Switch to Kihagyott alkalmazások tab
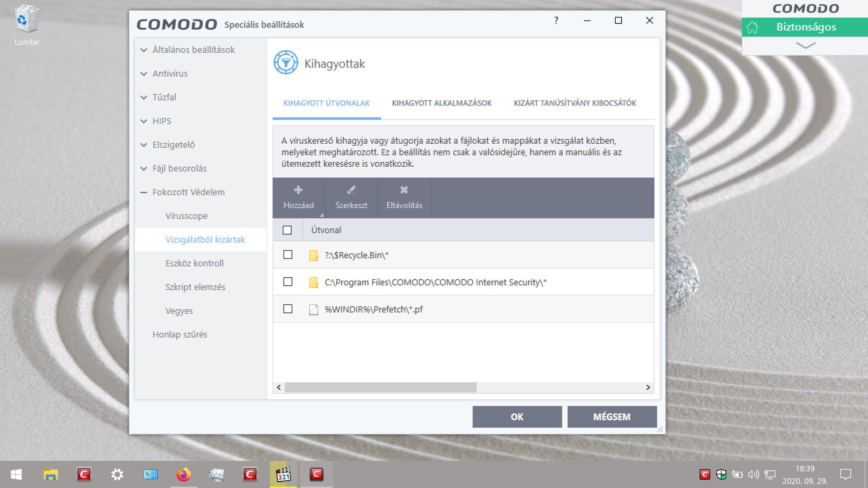 point(442,103)
